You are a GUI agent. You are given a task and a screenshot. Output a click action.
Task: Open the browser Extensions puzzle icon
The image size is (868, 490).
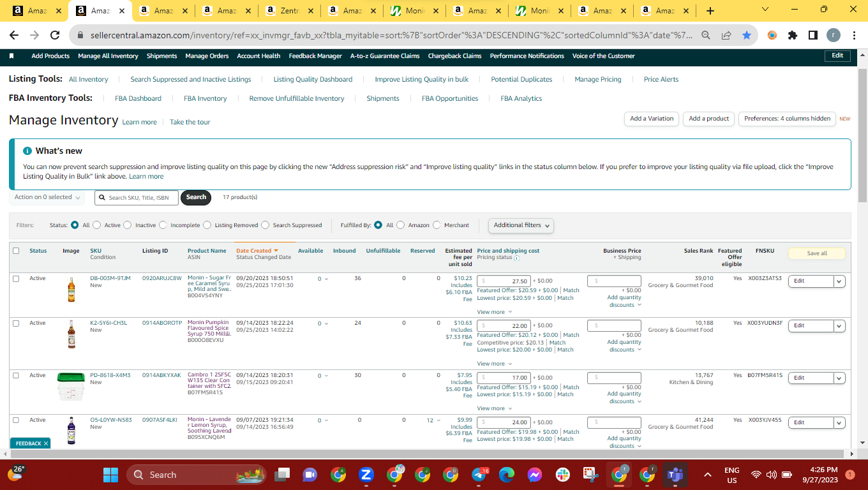pyautogui.click(x=793, y=36)
